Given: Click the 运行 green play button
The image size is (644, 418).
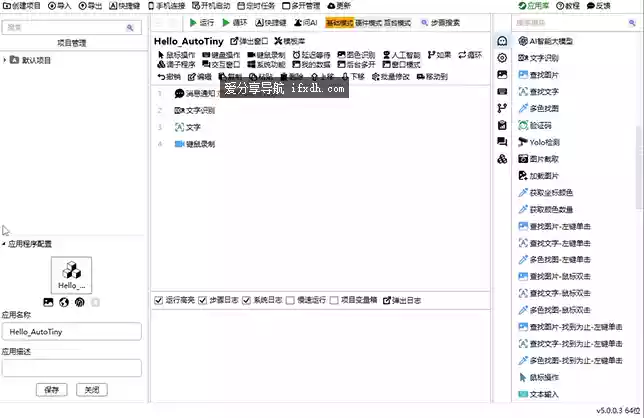Looking at the screenshot, I should 193,23.
